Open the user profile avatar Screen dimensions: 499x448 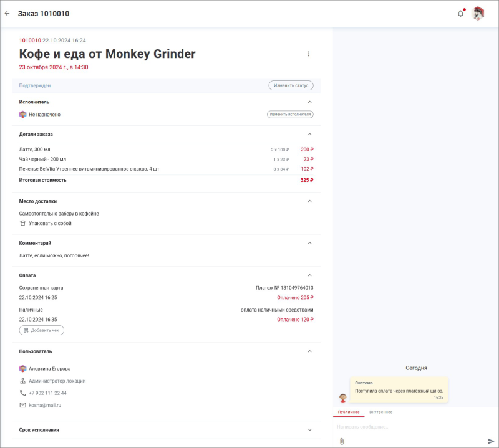coord(477,13)
